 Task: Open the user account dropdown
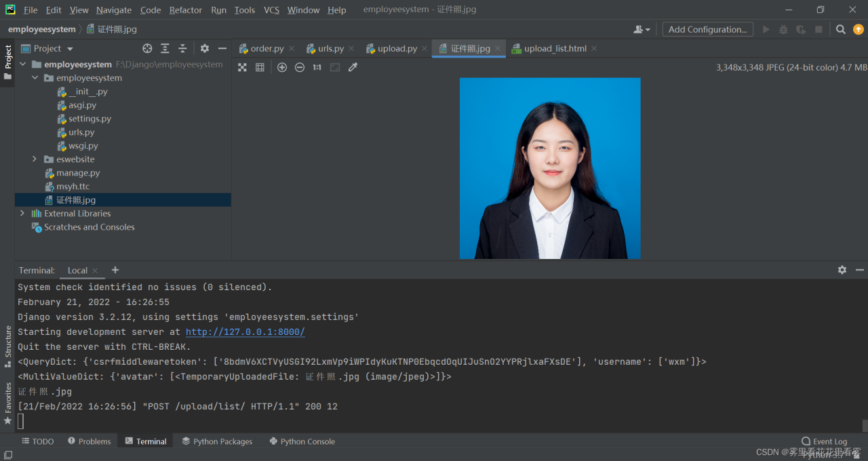[x=642, y=29]
